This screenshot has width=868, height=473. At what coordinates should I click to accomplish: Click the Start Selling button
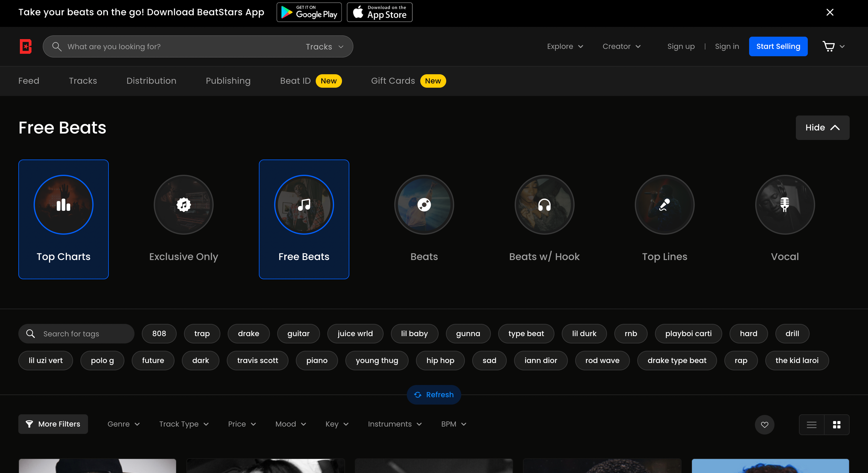click(x=778, y=46)
